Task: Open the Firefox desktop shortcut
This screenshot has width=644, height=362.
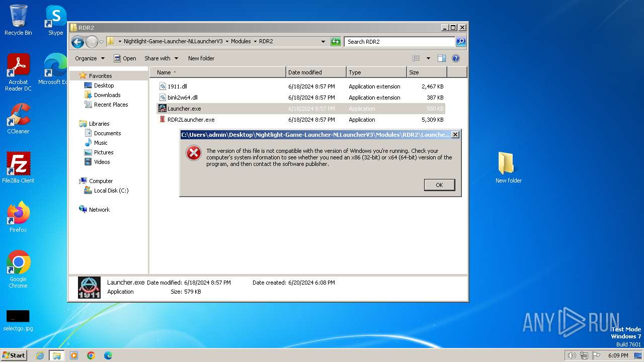Action: (x=18, y=217)
